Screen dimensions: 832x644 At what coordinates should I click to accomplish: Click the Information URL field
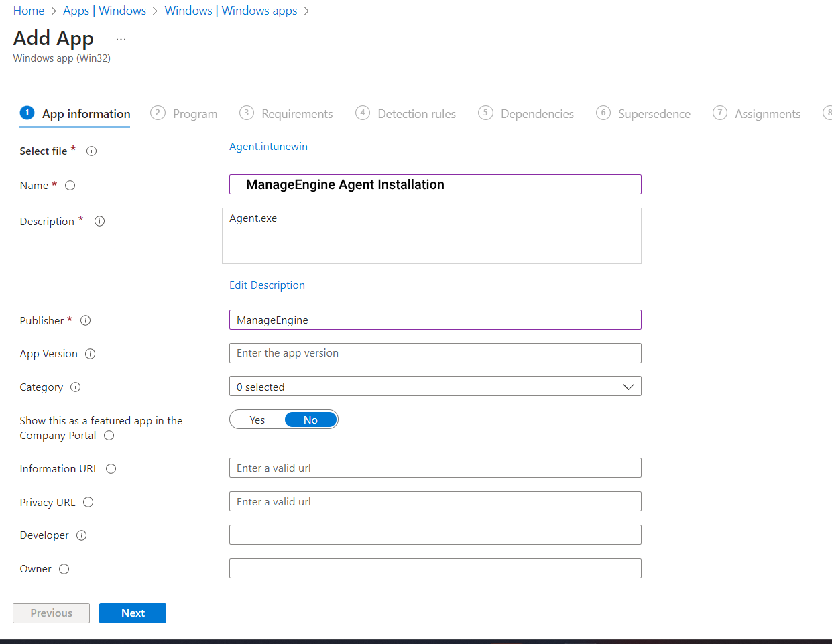435,468
